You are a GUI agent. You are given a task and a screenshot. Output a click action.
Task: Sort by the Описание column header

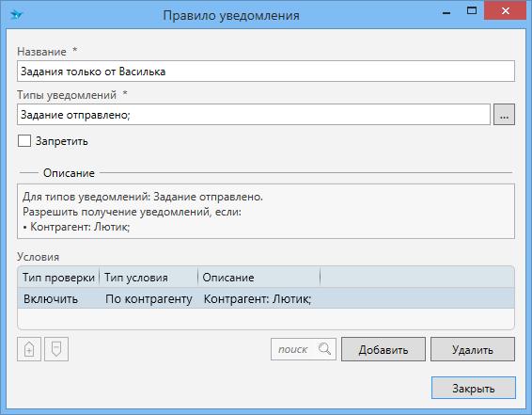259,278
